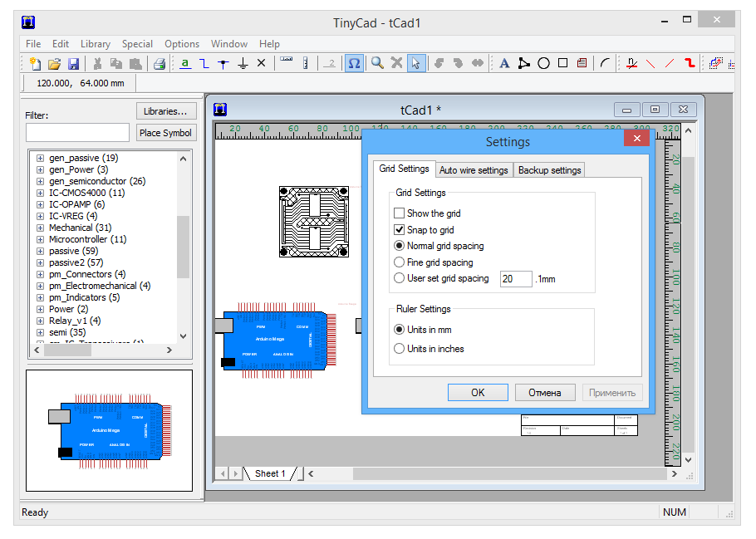Enable the Show the grid checkbox
The image size is (756, 539).
[400, 213]
